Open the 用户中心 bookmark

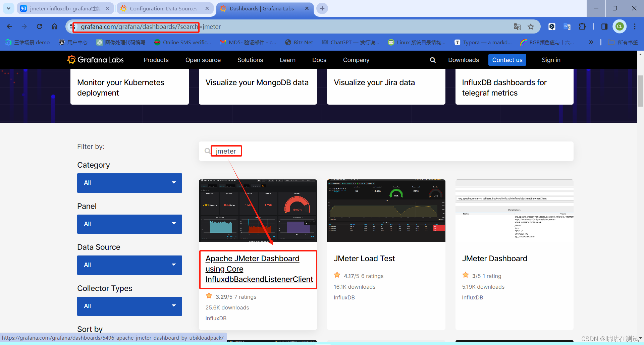point(73,42)
